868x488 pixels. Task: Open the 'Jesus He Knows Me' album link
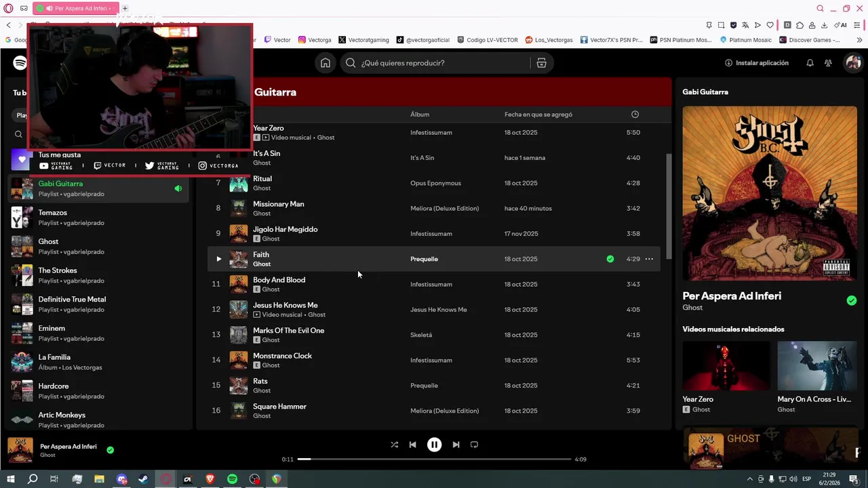[439, 310]
